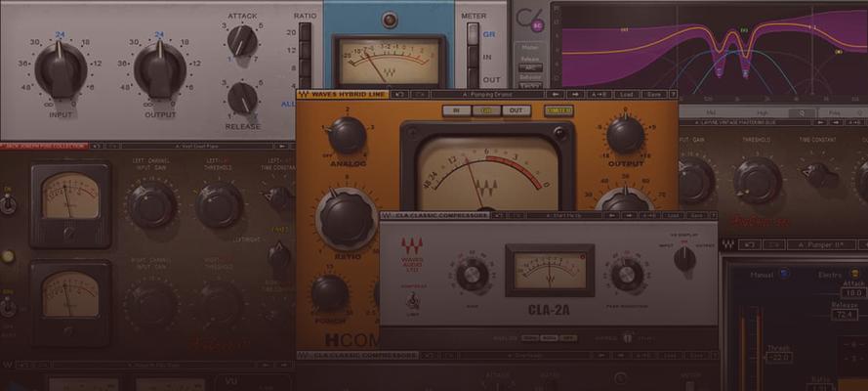This screenshot has height=391, width=868.
Task: Open the 'Pumping Drums' preset menu in H-Comp
Action: pyautogui.click(x=486, y=95)
